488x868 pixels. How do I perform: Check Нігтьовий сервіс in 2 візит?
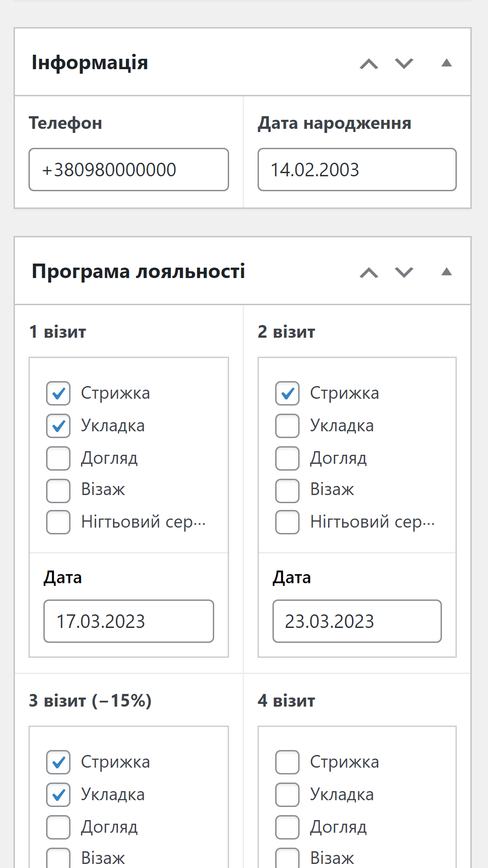(x=287, y=522)
